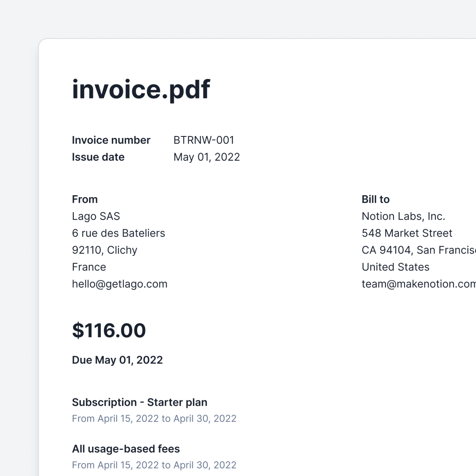Select the total amount $116.00
The width and height of the screenshot is (476, 476).
pyautogui.click(x=109, y=330)
